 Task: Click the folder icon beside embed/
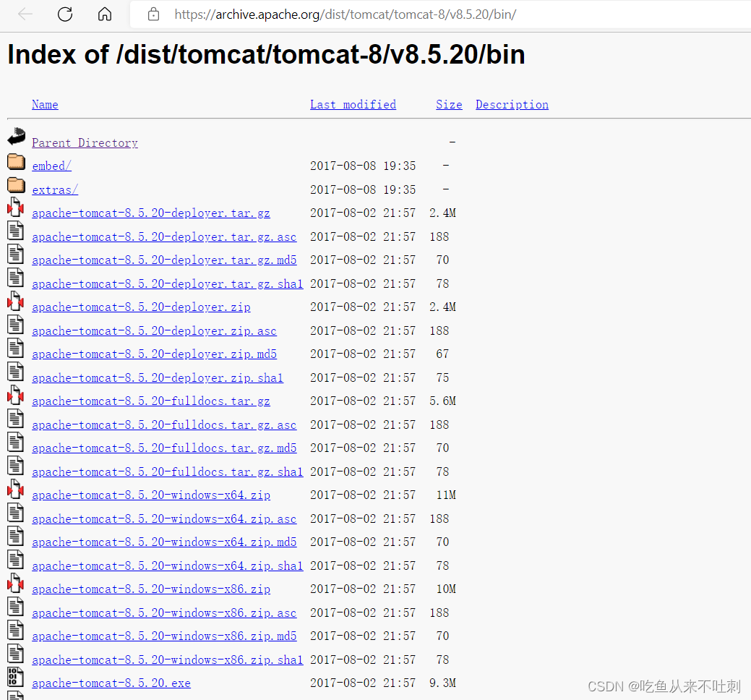tap(15, 161)
